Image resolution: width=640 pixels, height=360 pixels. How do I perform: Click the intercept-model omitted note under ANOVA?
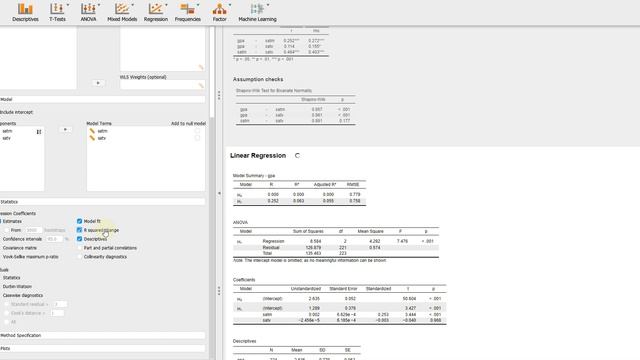(309, 260)
